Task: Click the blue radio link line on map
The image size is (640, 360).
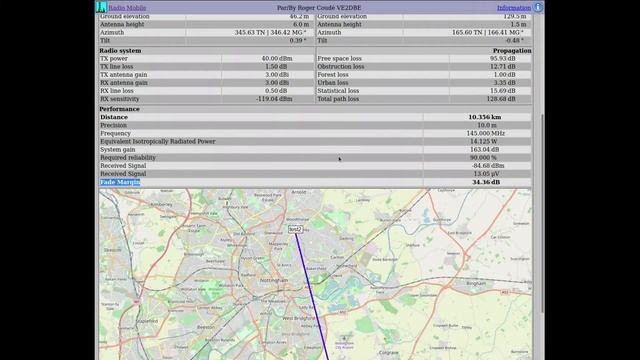Action: click(312, 296)
